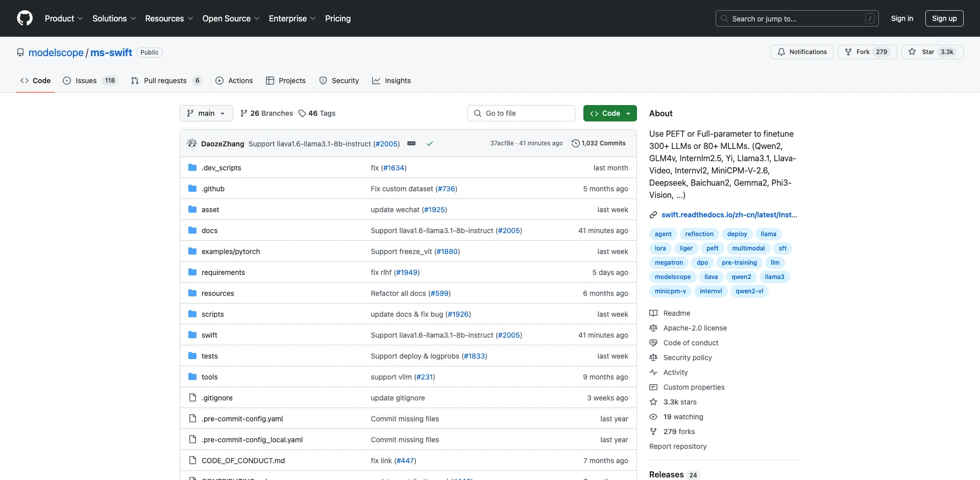Open the Releases 24 heading link
The width and height of the screenshot is (980, 480).
pos(673,474)
